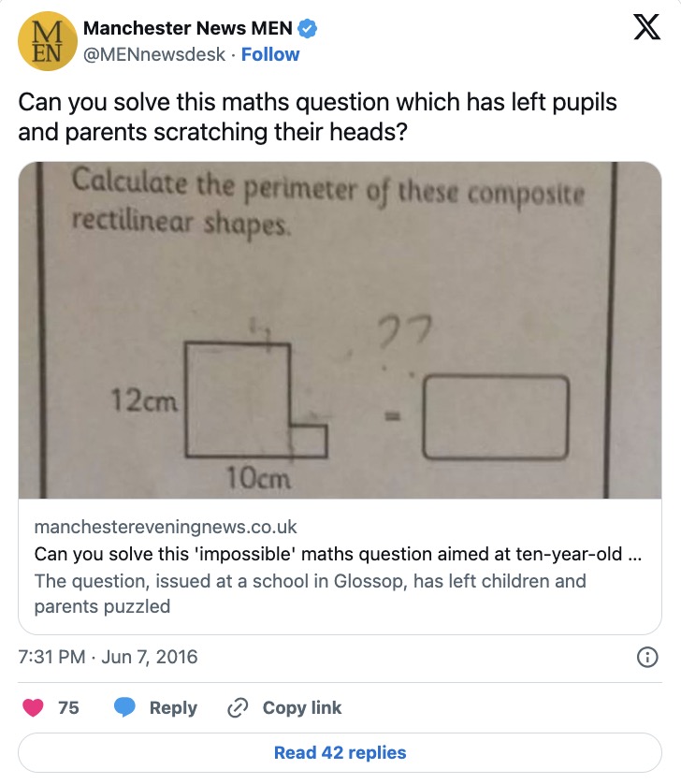This screenshot has width=681, height=784.
Task: Open the 'impossible' maths question article headline
Action: [x=337, y=554]
